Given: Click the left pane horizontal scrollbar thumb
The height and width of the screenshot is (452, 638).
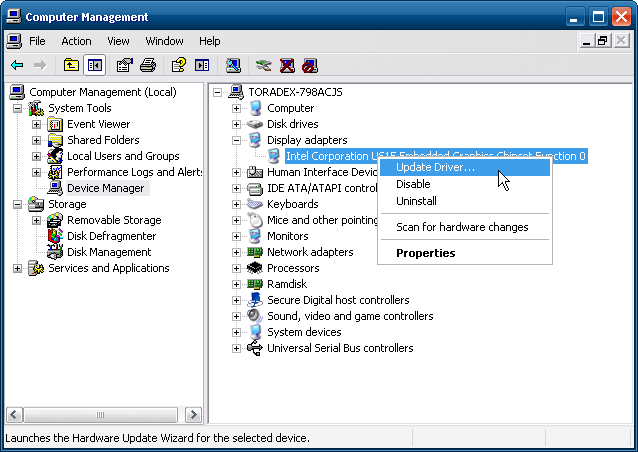Looking at the screenshot, I should [101, 415].
